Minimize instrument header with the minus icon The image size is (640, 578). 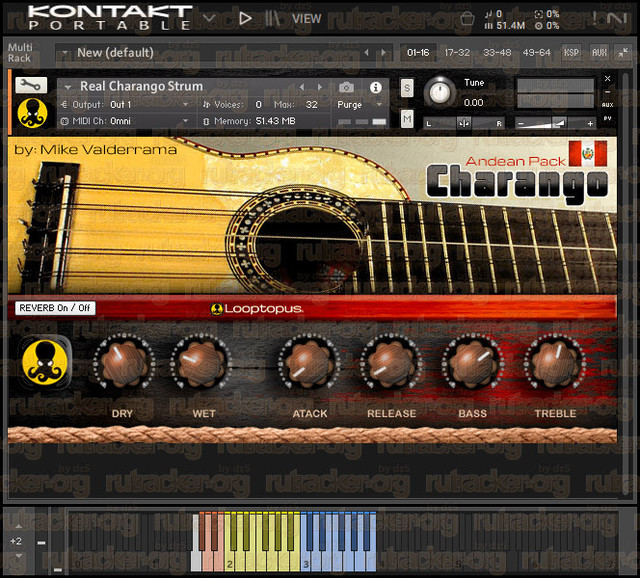point(607,92)
